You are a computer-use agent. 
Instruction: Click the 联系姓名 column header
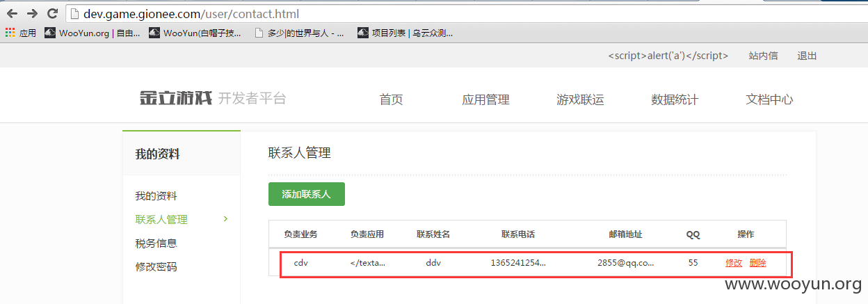click(x=433, y=234)
